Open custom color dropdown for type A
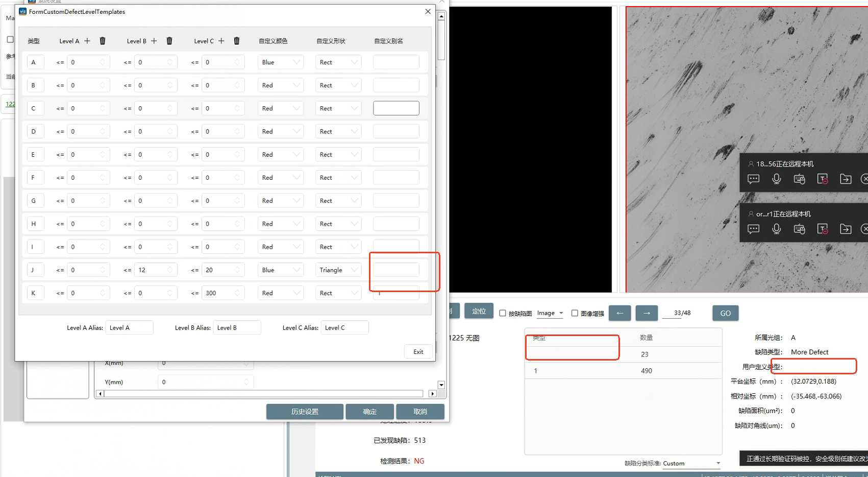 tap(281, 62)
